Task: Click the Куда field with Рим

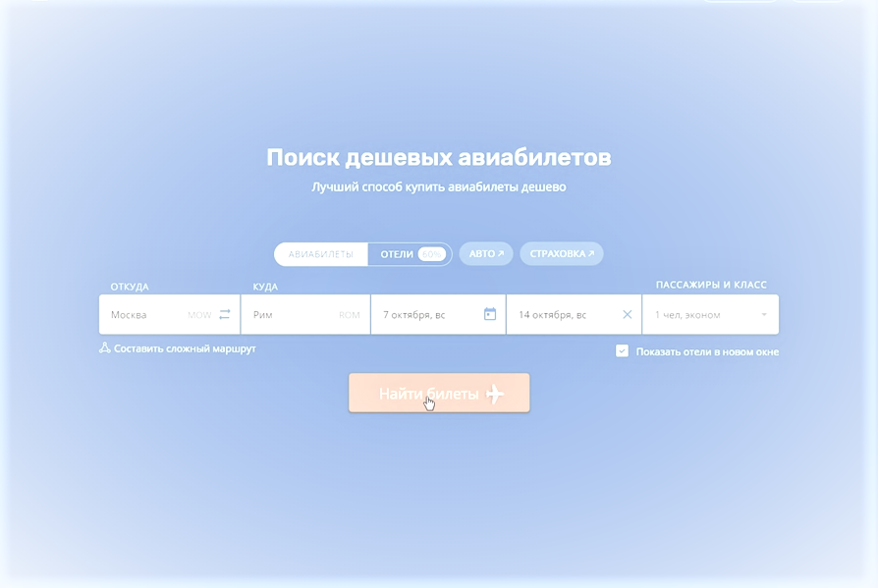Action: (305, 314)
